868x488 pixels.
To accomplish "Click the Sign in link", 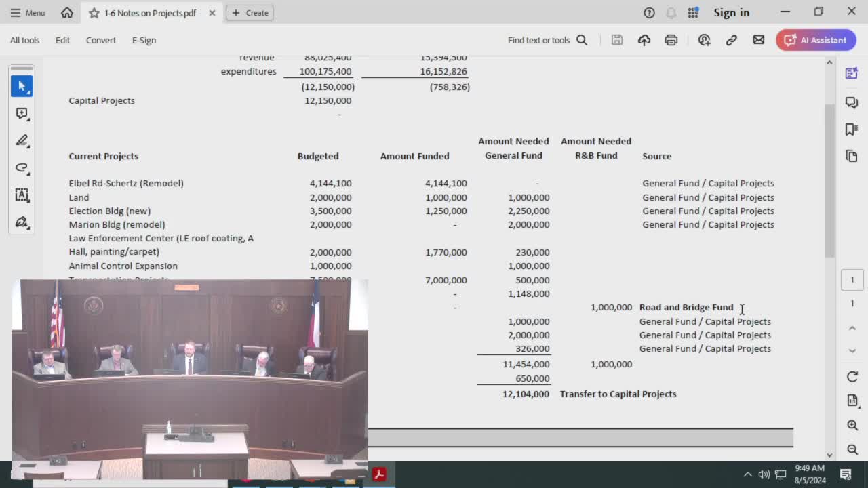I will (731, 12).
